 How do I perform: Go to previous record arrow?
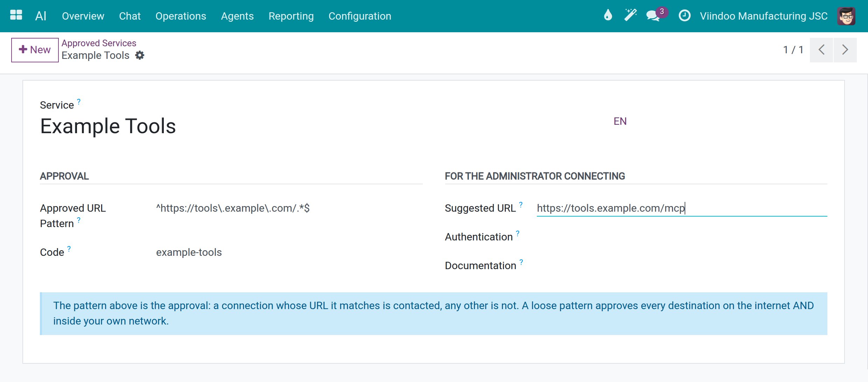tap(821, 50)
